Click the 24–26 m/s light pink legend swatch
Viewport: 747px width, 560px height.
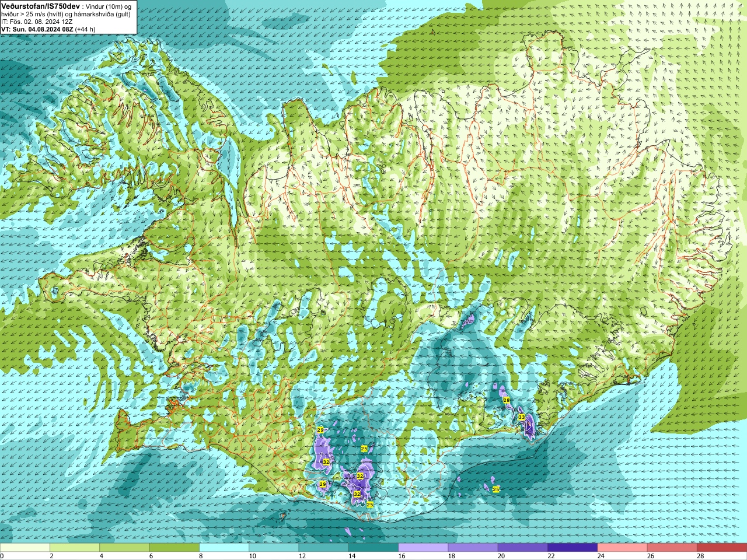623,548
